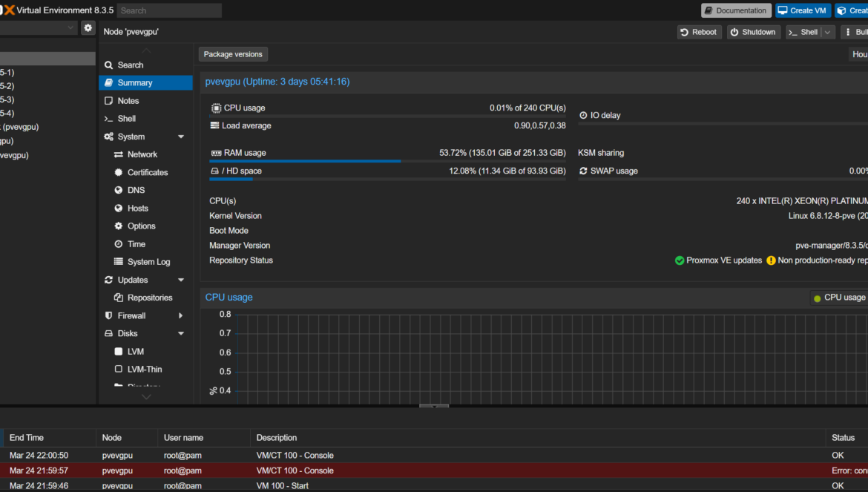Sort tasks by End Time column
This screenshot has width=868, height=492.
(x=49, y=438)
